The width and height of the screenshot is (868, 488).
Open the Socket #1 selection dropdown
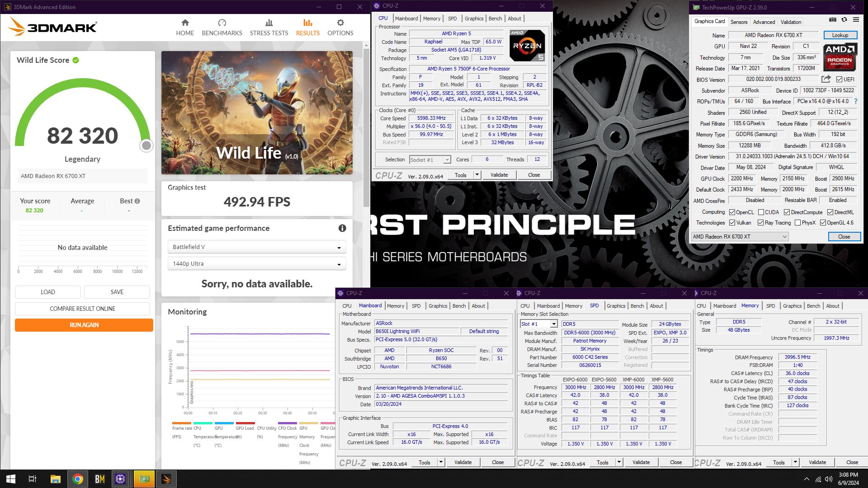pyautogui.click(x=430, y=160)
